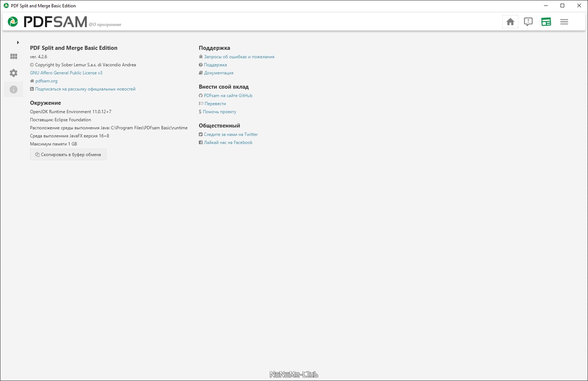The image size is (588, 381).
Task: Open Лайкай нас на Facebook link
Action: coord(228,143)
